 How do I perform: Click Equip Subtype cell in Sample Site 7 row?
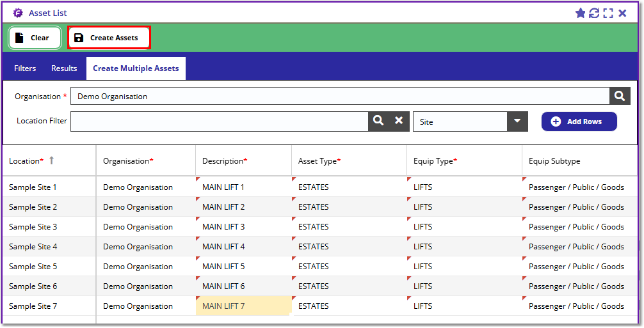(x=579, y=306)
